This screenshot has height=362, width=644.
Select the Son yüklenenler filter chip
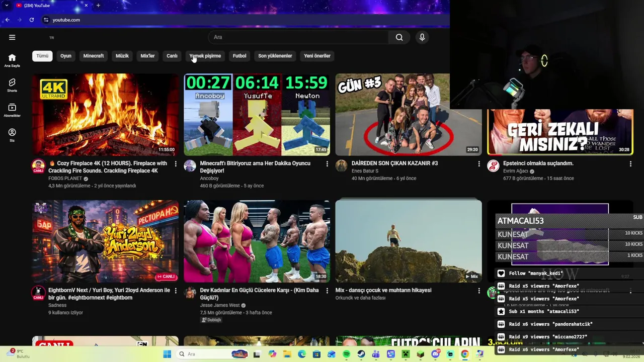275,56
